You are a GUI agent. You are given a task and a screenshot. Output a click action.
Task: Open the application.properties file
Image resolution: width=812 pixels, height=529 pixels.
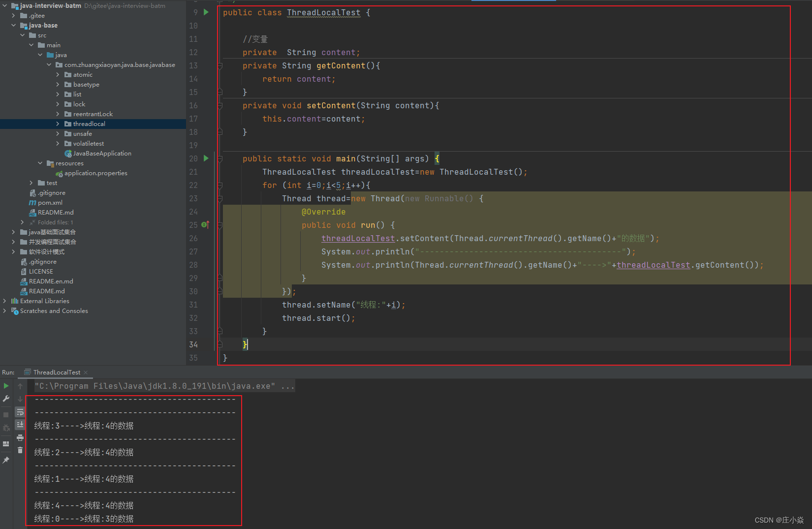[96, 173]
